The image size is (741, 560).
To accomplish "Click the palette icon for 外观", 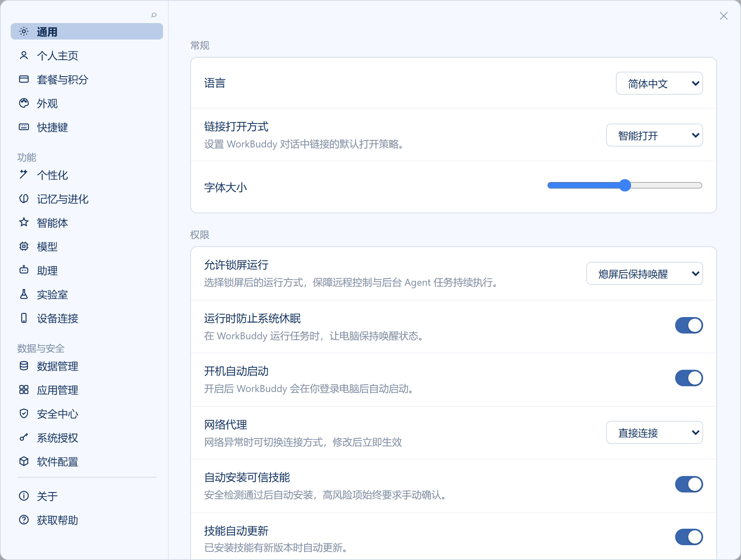I will [24, 103].
